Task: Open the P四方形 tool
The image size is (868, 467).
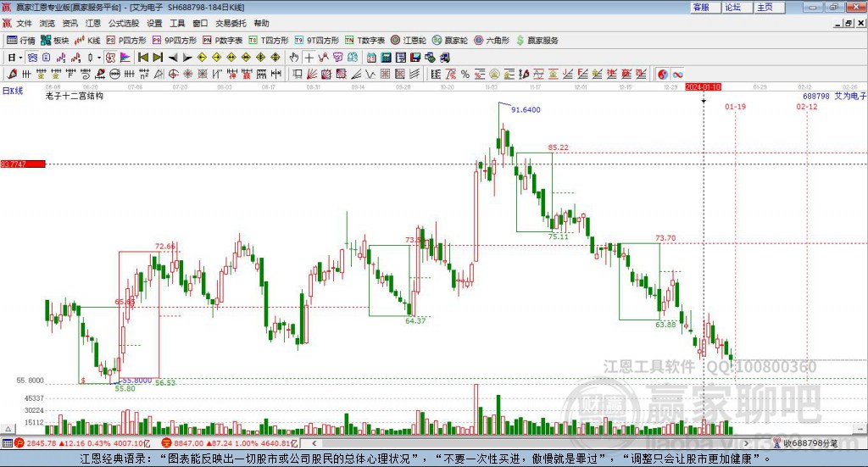Action: pyautogui.click(x=126, y=41)
